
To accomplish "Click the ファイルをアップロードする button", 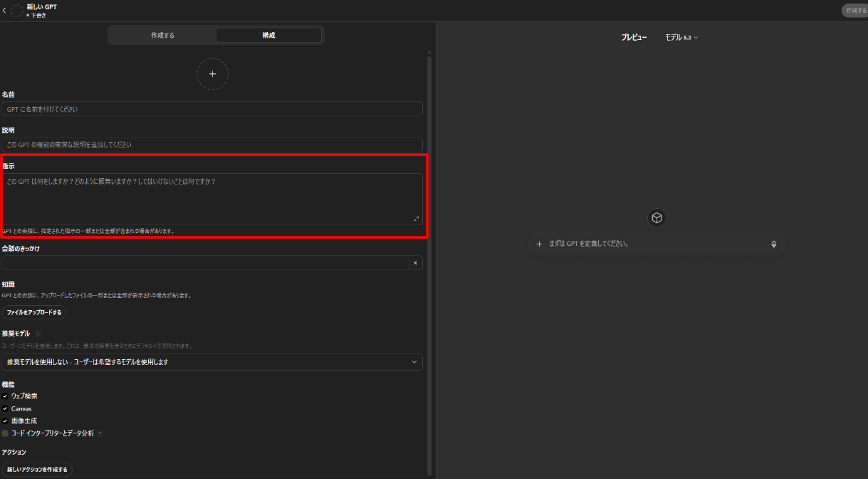I will 34,312.
